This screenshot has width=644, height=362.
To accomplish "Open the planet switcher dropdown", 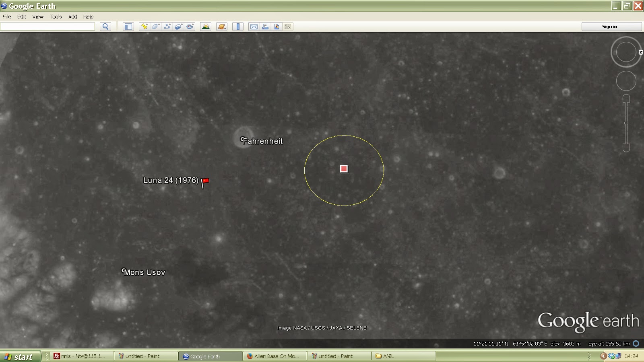I will (222, 27).
